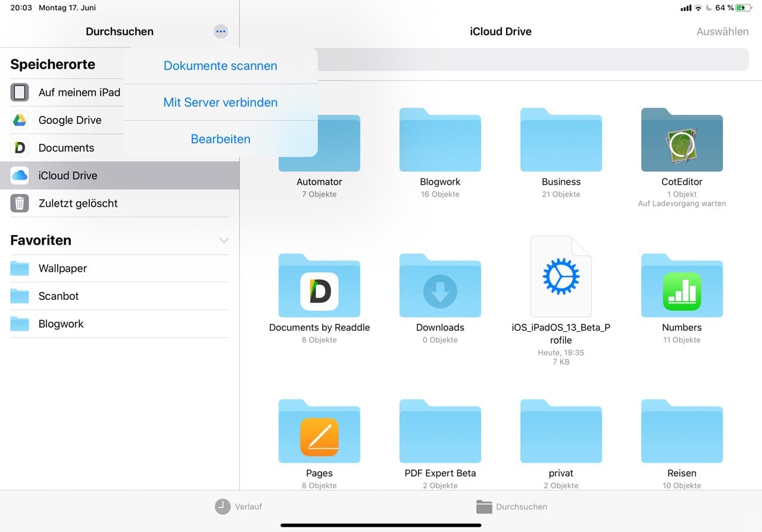Click 'Auf Ladevorgang warten' status text
Viewport: 762px width, 532px height.
click(x=682, y=204)
